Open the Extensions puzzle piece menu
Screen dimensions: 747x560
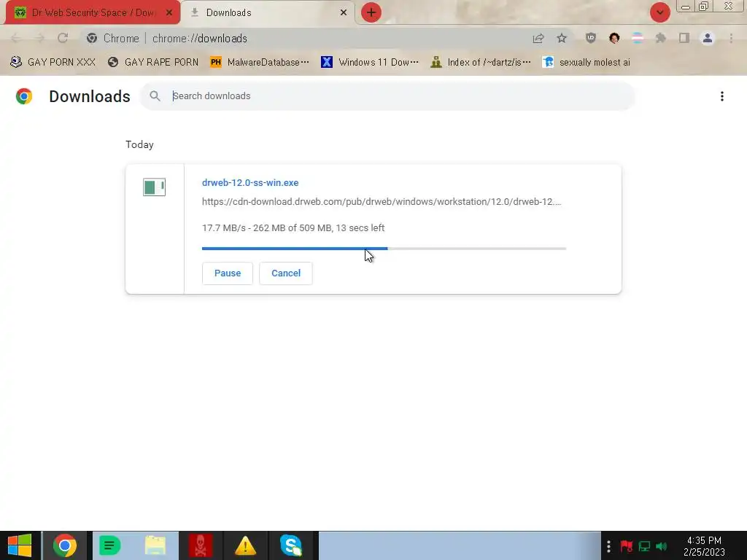click(x=661, y=38)
